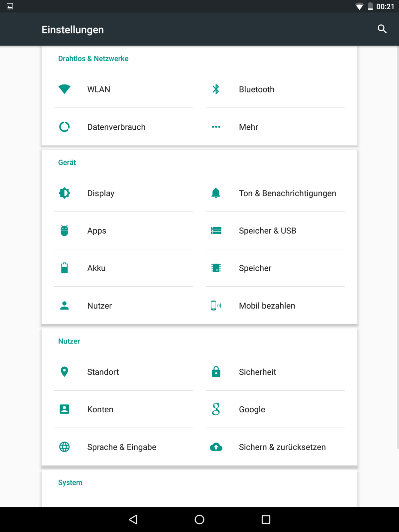Image resolution: width=399 pixels, height=532 pixels.
Task: Tap the Google g icon
Action: 216,409
